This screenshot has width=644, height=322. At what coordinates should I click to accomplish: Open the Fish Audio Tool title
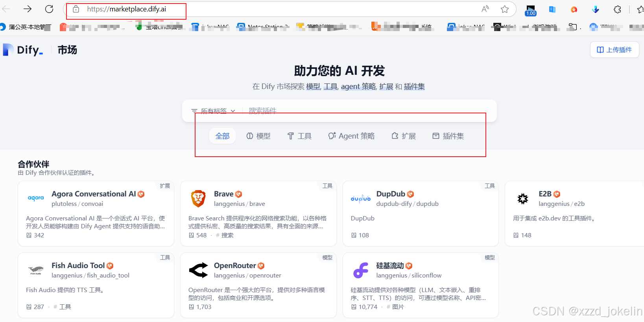(78, 266)
